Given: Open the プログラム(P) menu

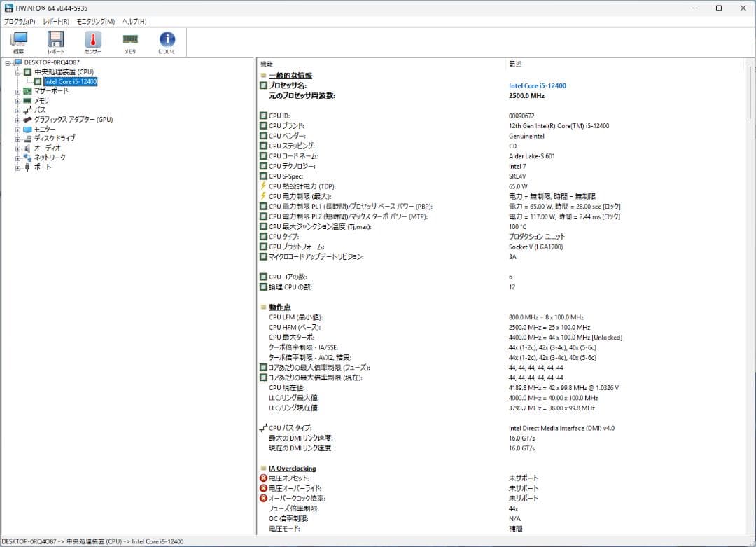Looking at the screenshot, I should tap(20, 21).
